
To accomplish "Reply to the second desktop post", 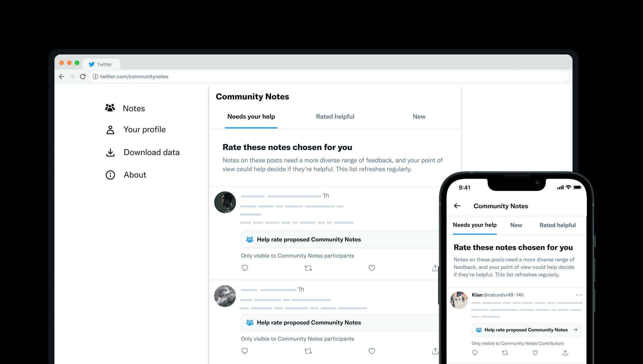I will [x=245, y=351].
